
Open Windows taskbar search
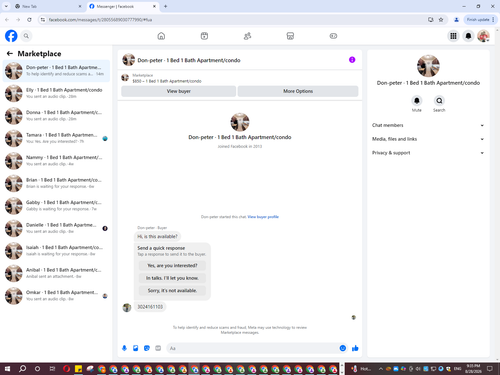click(x=22, y=369)
